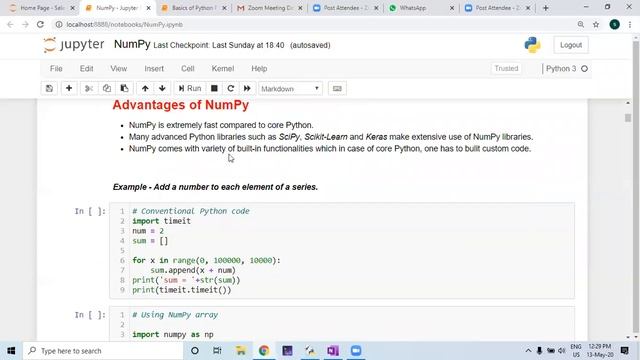Run the selected cell
The width and height of the screenshot is (640, 360).
[190, 89]
